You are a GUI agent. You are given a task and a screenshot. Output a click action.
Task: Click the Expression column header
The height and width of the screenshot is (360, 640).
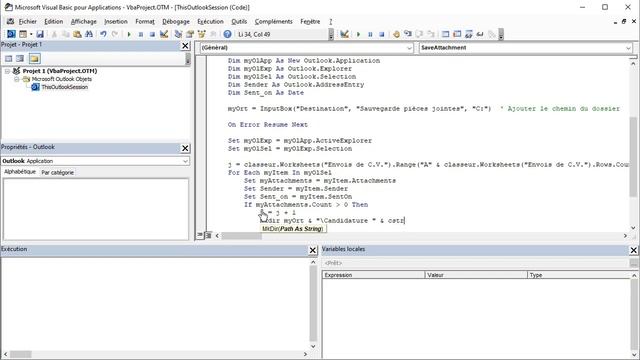click(373, 275)
